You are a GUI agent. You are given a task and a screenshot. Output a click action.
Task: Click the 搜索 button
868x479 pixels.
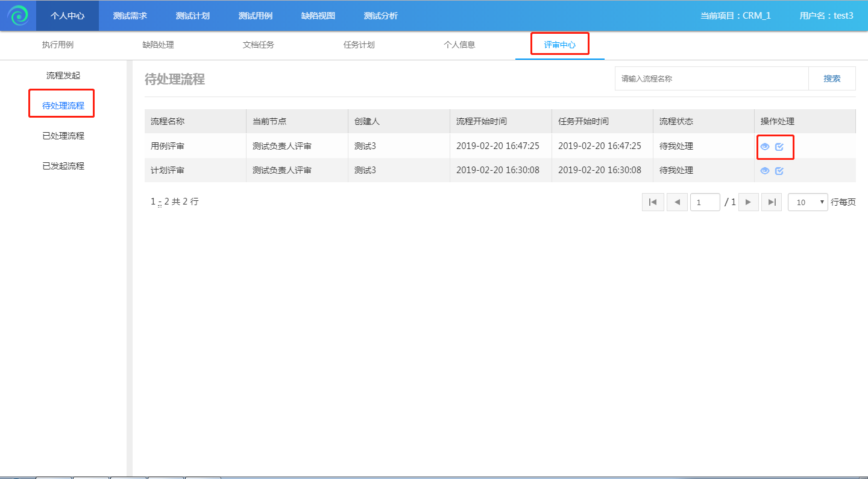point(832,78)
